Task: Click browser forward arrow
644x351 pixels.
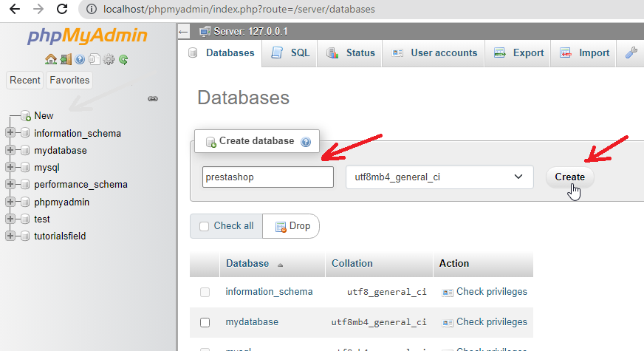Action: (38, 9)
